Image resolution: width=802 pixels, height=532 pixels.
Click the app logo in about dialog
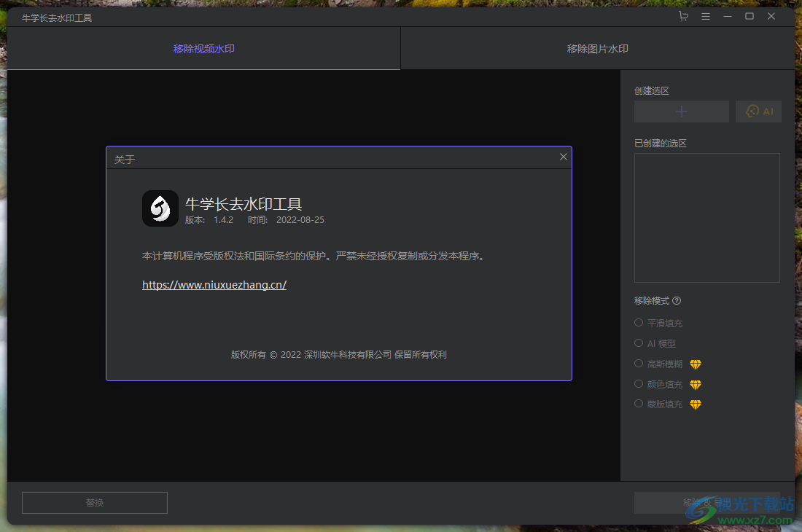pyautogui.click(x=160, y=208)
